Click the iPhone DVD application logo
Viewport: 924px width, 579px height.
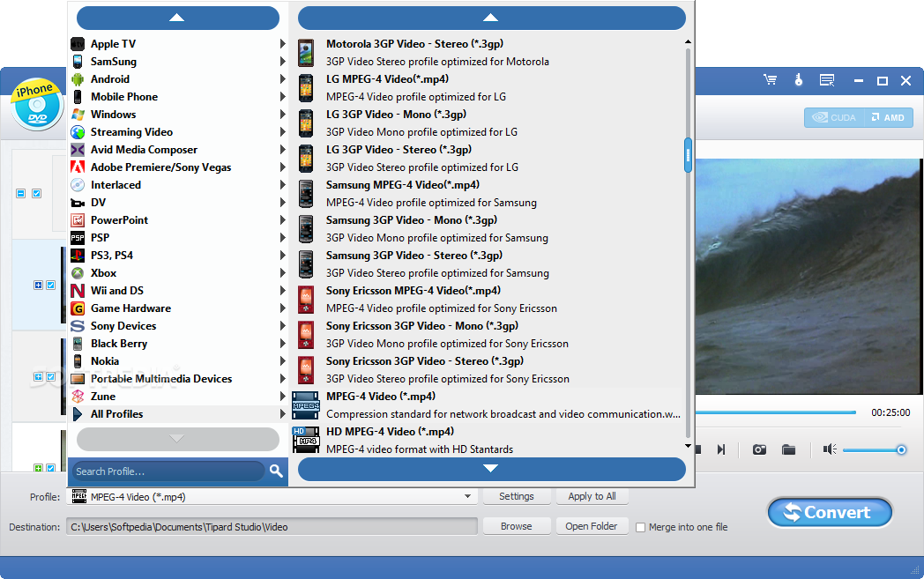36,104
